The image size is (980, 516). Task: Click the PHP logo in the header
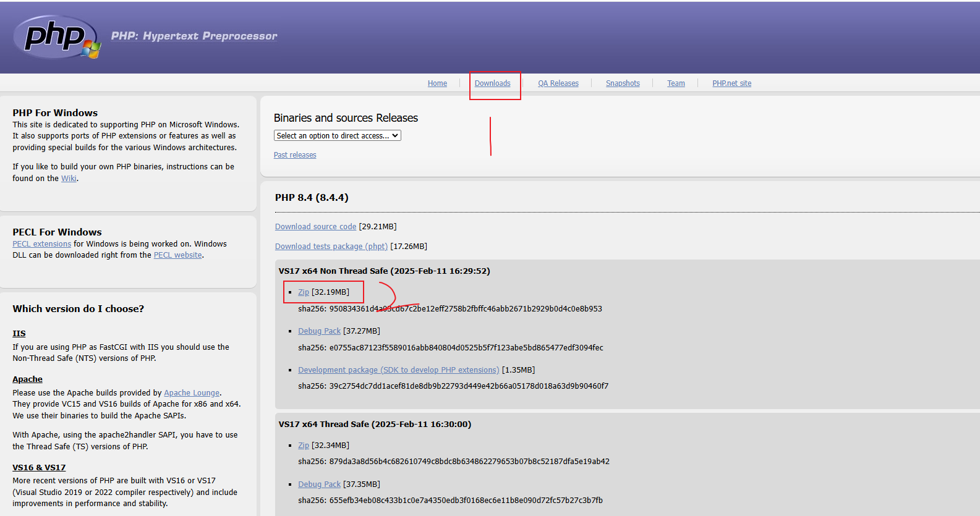(x=57, y=37)
